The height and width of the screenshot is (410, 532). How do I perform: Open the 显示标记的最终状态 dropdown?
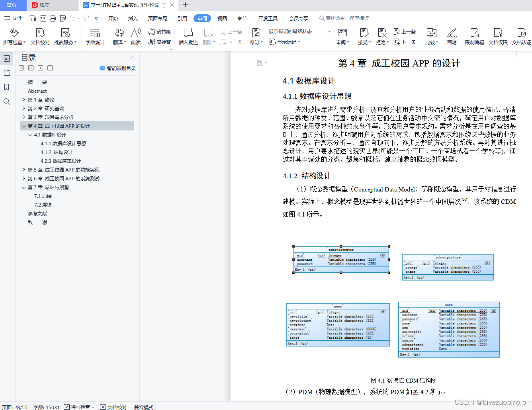(x=329, y=31)
